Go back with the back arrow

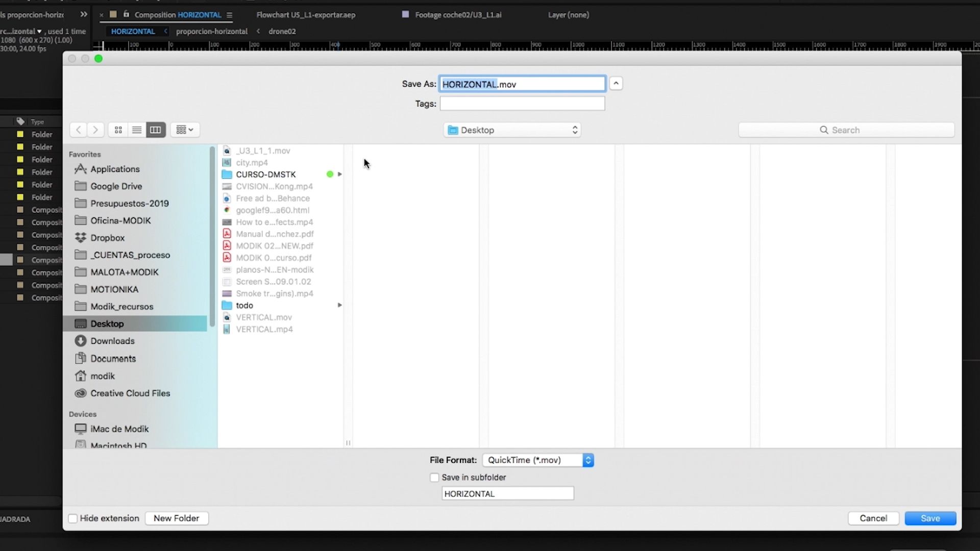point(78,130)
